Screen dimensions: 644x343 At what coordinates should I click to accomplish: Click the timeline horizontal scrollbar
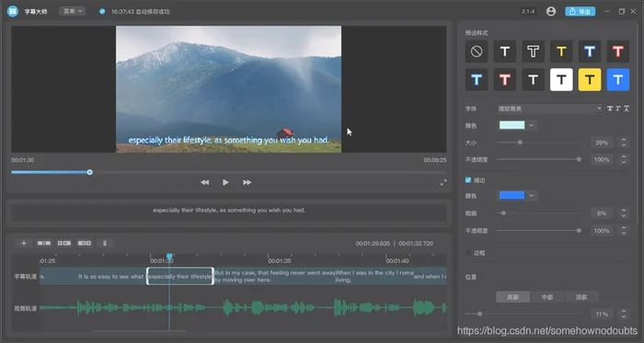139,331
